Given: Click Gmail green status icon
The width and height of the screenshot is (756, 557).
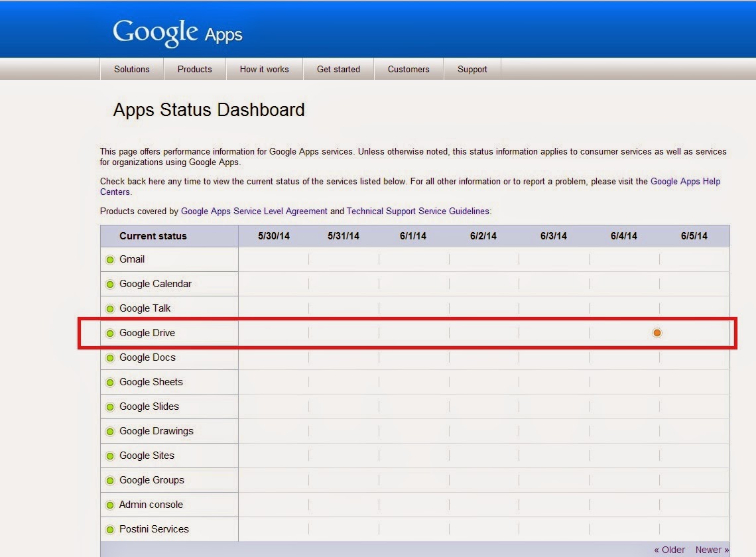Looking at the screenshot, I should tap(110, 260).
